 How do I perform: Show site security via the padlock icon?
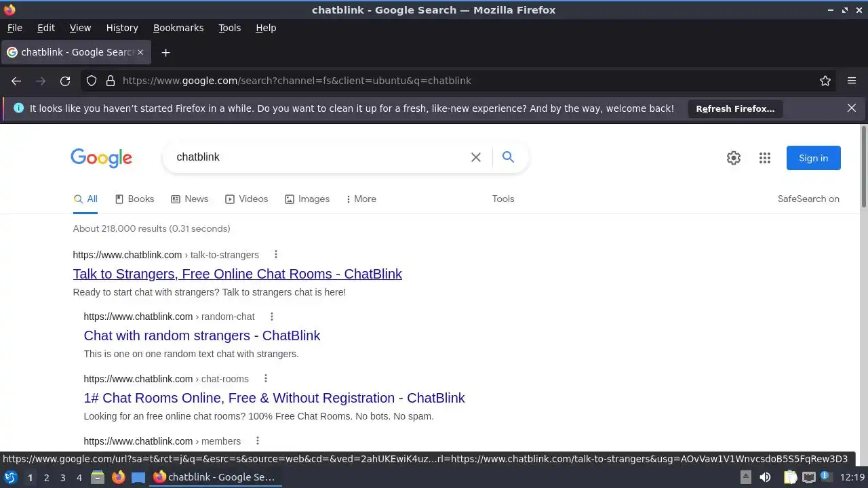tap(111, 81)
